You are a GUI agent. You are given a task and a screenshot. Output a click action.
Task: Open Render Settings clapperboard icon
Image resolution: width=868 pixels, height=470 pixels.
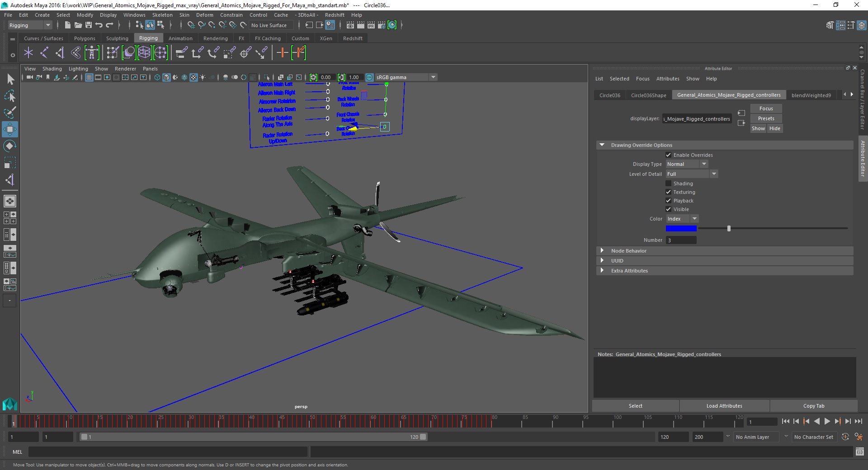[382, 25]
